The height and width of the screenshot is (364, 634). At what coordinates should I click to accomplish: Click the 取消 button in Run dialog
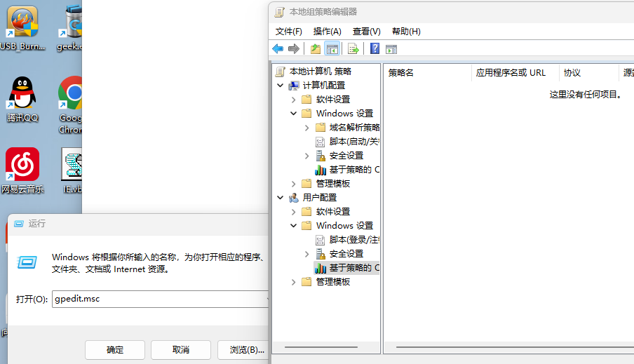click(181, 349)
